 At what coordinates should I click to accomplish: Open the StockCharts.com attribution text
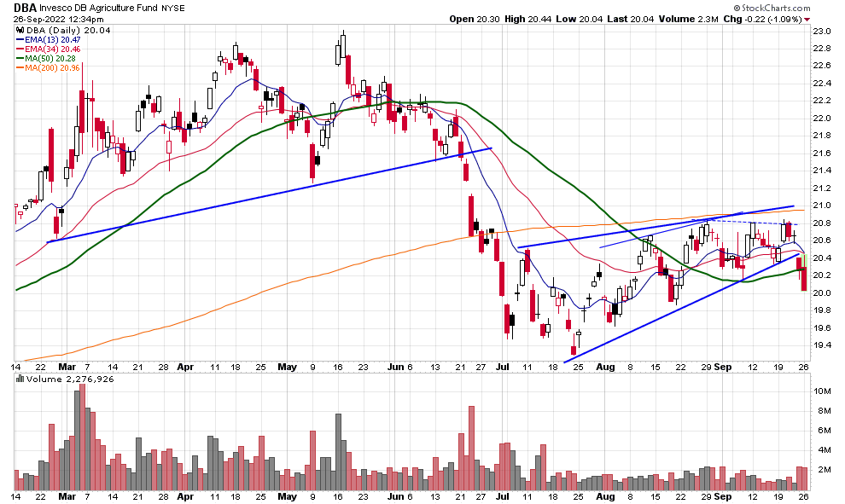tap(772, 8)
